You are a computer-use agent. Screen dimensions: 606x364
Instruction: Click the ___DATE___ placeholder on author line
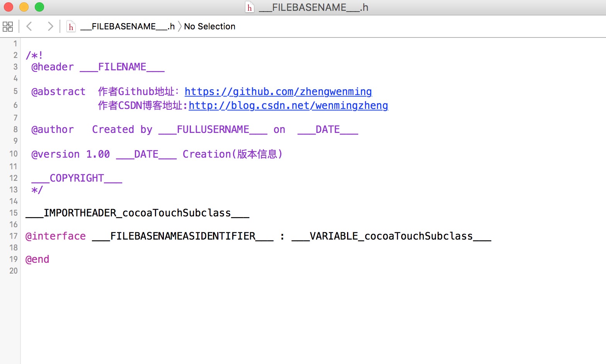328,129
